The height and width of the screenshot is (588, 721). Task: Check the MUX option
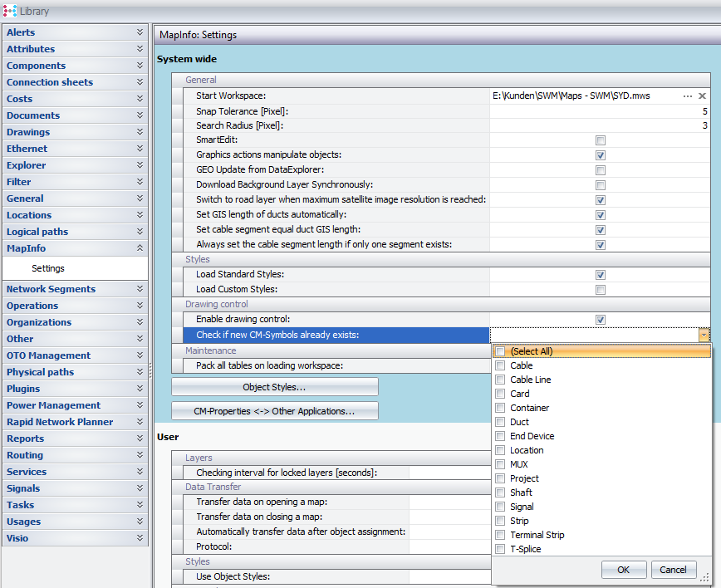click(500, 464)
